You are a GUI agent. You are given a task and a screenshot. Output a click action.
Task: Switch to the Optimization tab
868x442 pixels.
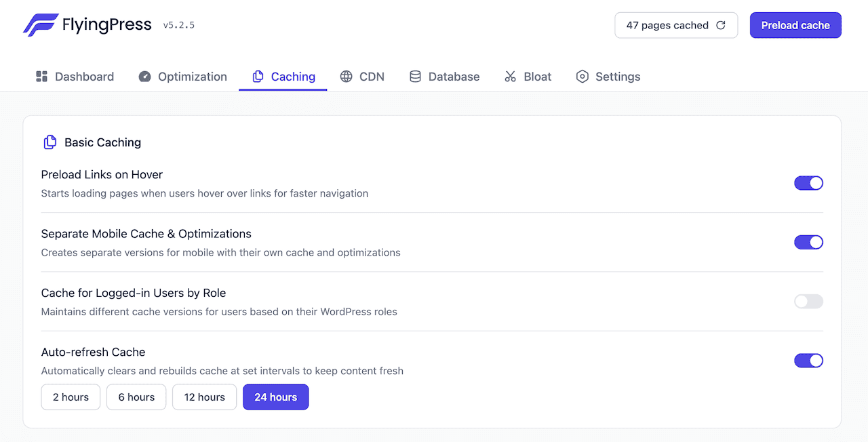(182, 76)
